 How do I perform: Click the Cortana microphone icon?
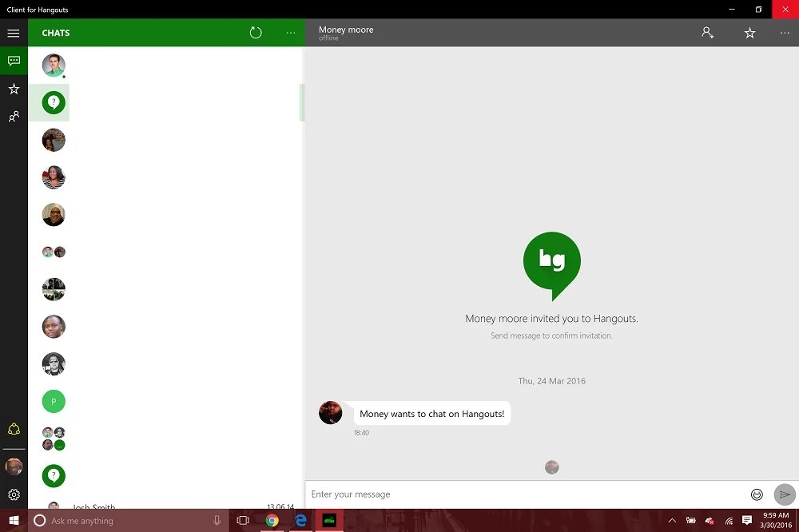coord(217,520)
